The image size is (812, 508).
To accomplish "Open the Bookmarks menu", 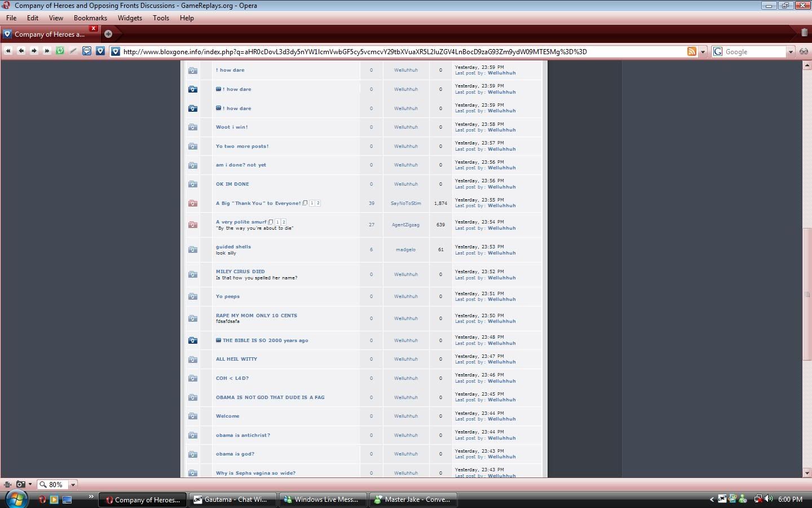I will pos(90,17).
